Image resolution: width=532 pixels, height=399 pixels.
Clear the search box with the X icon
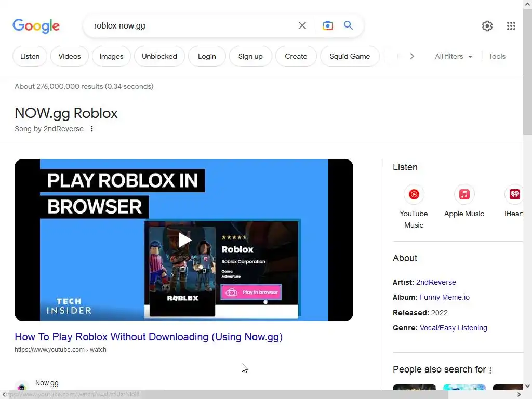[302, 25]
